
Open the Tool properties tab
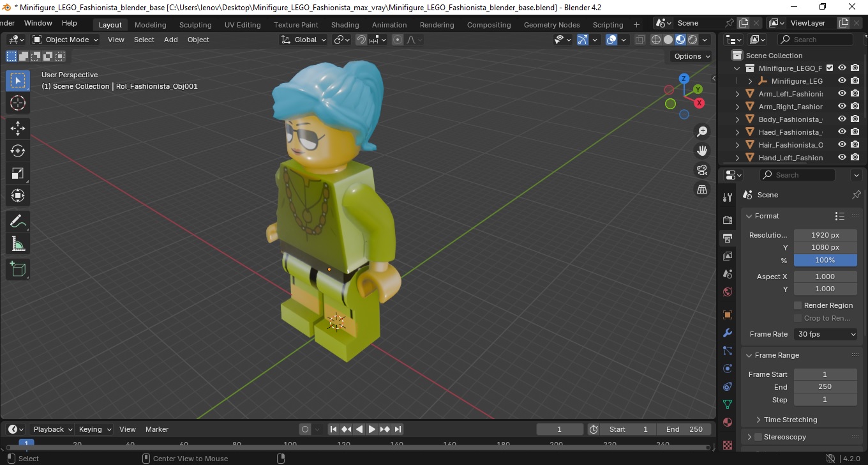727,197
